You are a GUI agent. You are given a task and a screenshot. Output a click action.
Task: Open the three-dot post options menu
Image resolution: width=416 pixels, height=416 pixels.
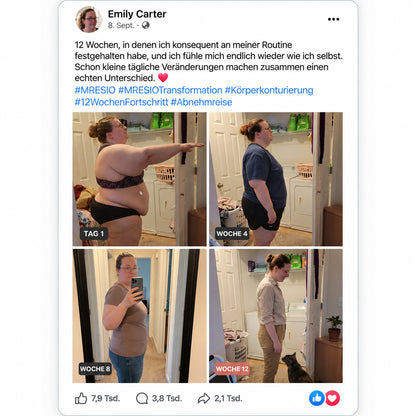(333, 19)
